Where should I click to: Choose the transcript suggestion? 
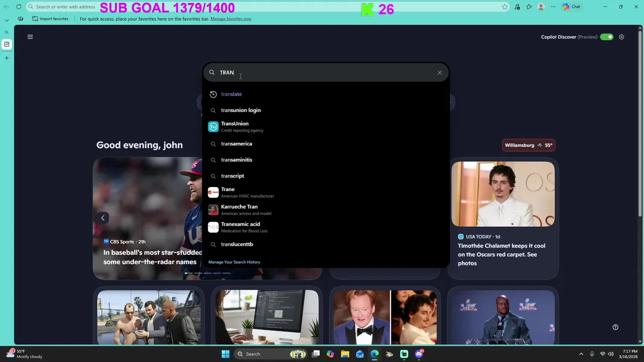click(326, 176)
